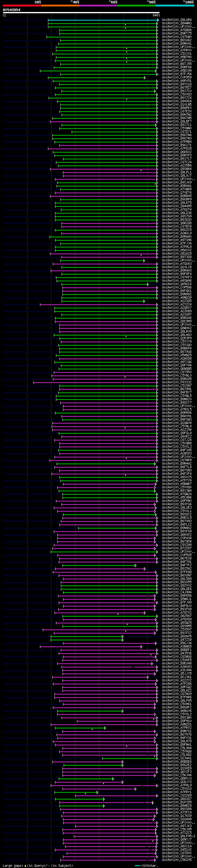Viewport: 197px width, 868px height.
Task: Click the UniRef100_C6TNP9 label
Action: (176, 460)
